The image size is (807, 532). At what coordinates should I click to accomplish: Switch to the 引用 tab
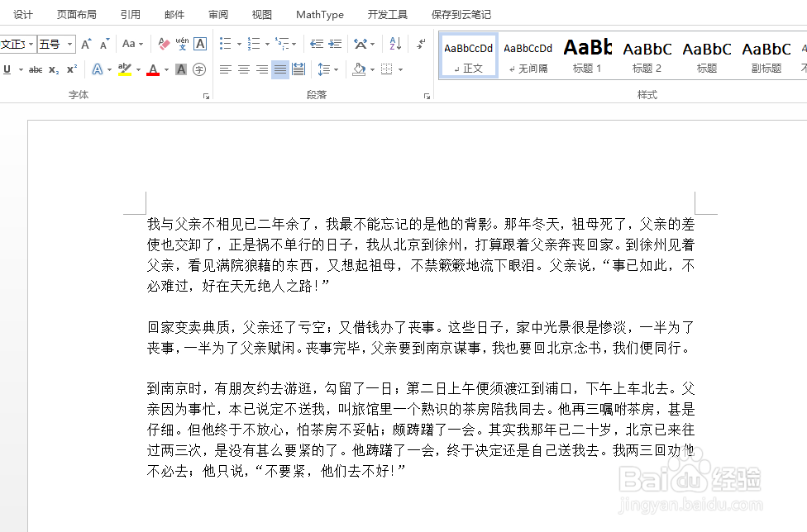click(130, 14)
